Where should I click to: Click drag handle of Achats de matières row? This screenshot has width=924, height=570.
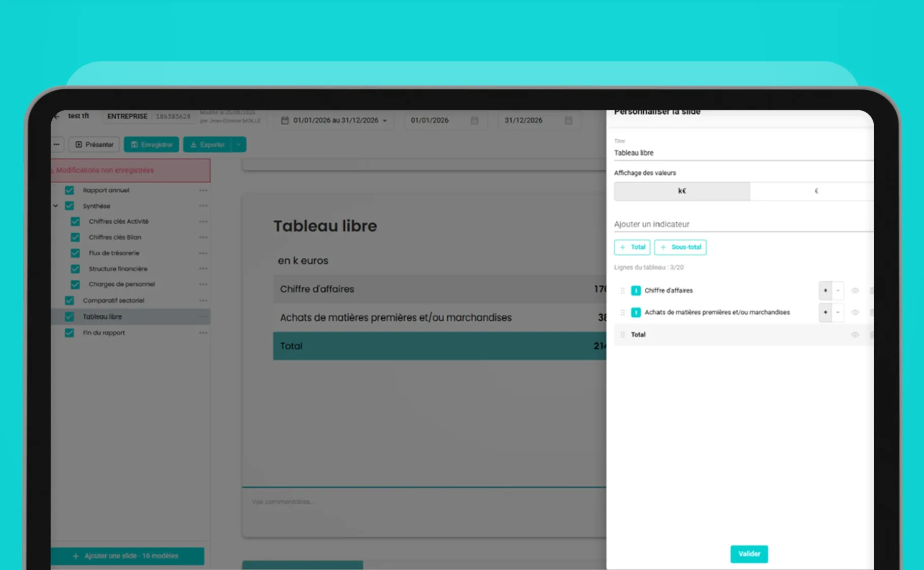pyautogui.click(x=622, y=313)
